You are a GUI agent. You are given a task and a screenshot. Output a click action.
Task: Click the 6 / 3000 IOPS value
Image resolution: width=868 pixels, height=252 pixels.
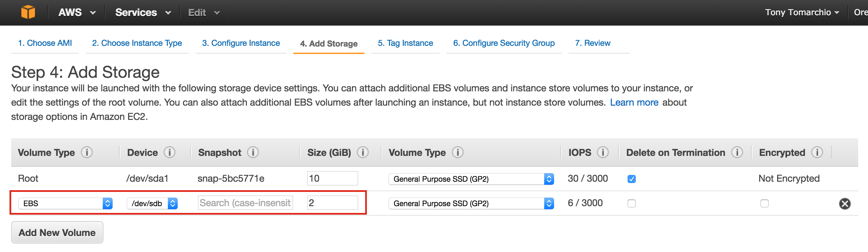585,203
